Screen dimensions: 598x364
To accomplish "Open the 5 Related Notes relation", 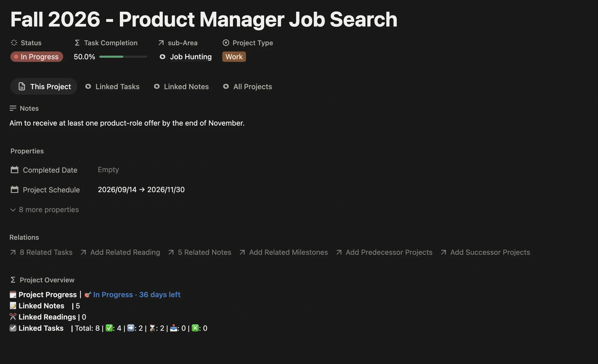I will [x=200, y=252].
